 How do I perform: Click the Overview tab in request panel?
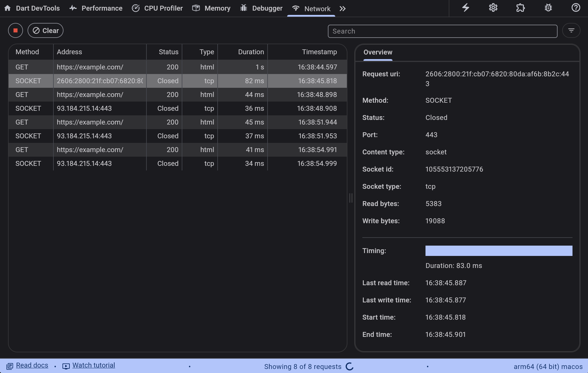point(378,52)
